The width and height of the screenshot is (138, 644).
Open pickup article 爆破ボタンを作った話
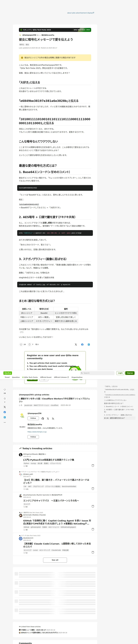54,400
